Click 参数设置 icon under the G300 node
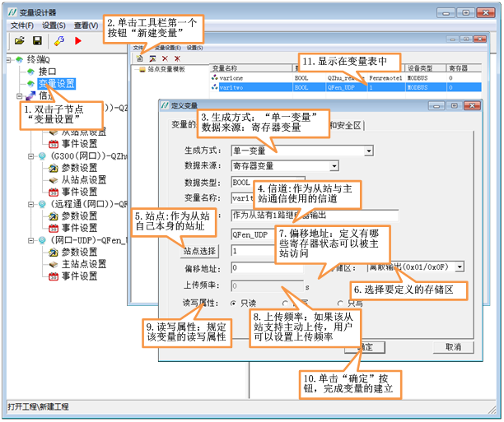 point(53,168)
